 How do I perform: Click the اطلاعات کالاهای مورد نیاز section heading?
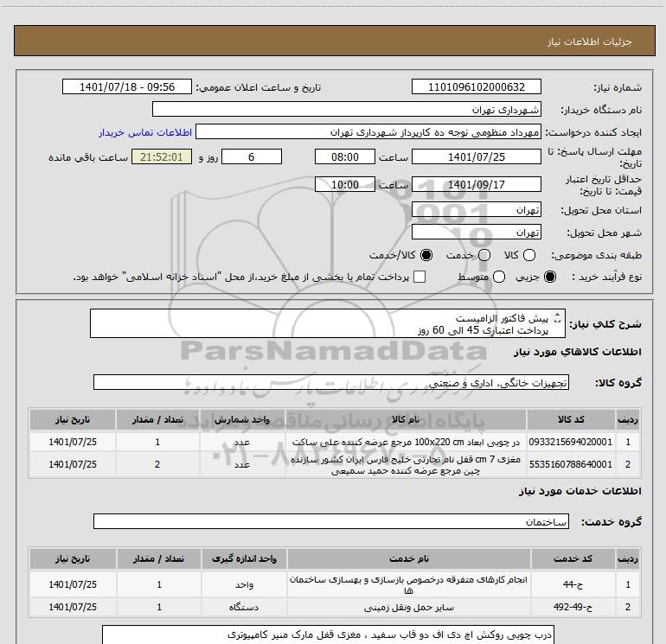tap(577, 352)
